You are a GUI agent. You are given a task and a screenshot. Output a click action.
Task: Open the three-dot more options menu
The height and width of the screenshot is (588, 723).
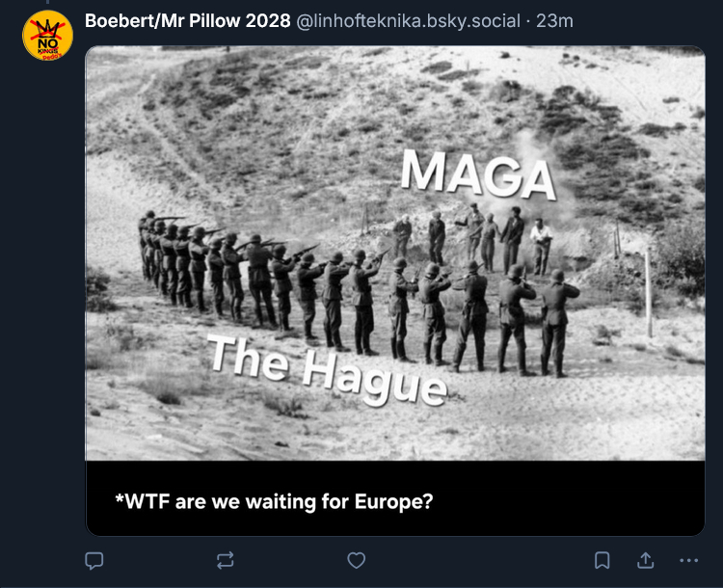pos(689,560)
